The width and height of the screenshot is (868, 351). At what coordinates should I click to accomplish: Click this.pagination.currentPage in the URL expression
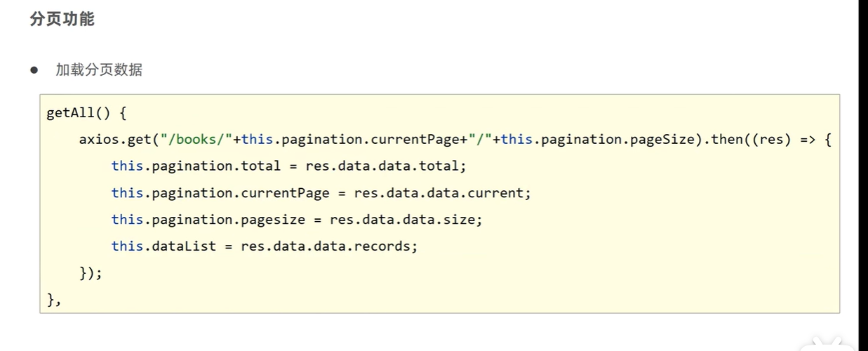coord(350,140)
